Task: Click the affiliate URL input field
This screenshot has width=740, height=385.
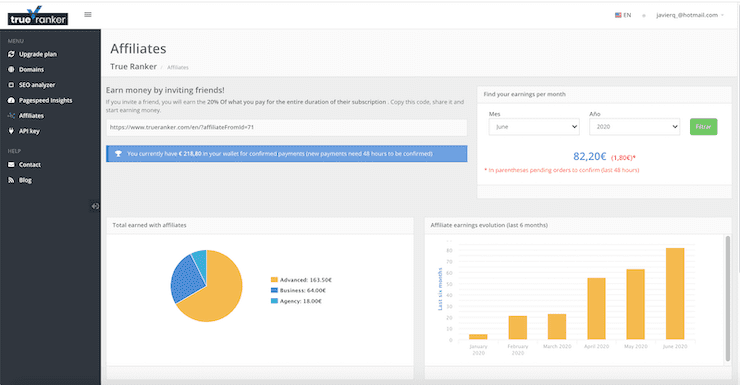Action: coord(286,127)
